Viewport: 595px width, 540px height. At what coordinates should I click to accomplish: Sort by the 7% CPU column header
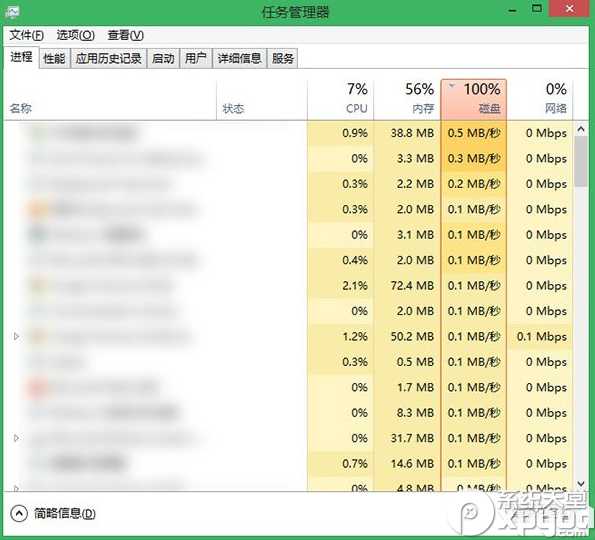pyautogui.click(x=340, y=100)
